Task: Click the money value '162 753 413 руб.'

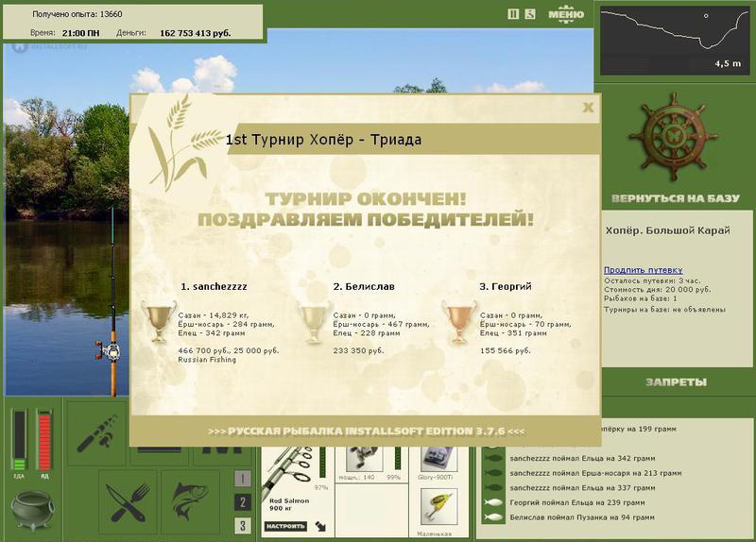Action: click(x=196, y=33)
